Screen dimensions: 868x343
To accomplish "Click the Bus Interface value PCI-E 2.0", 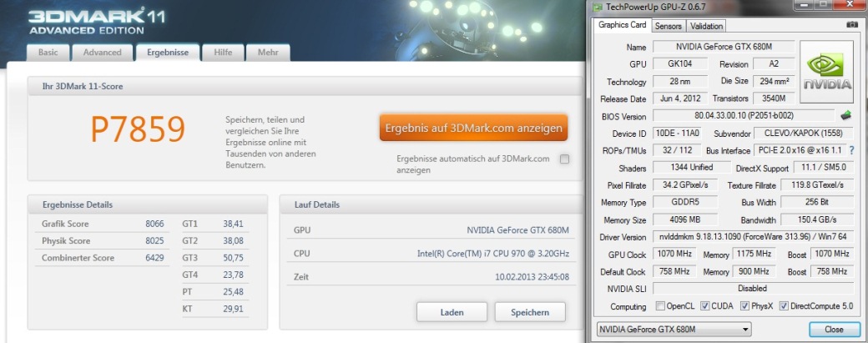I will pyautogui.click(x=801, y=150).
